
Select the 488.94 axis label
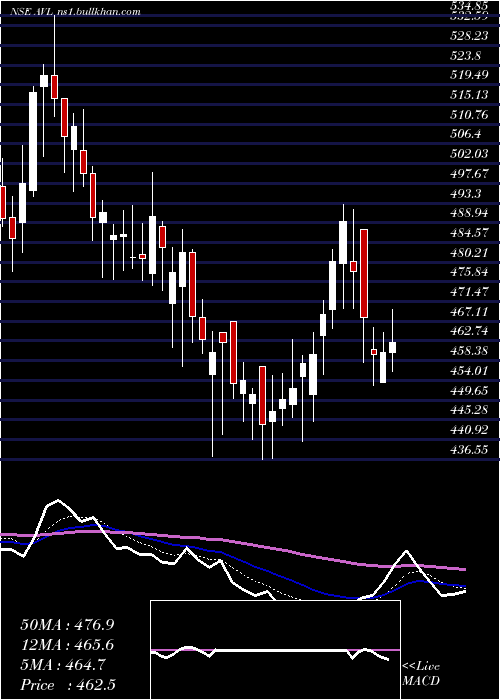tap(469, 213)
